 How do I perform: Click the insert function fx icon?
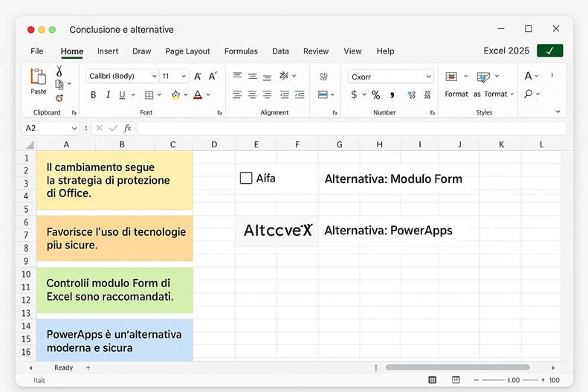tap(127, 128)
